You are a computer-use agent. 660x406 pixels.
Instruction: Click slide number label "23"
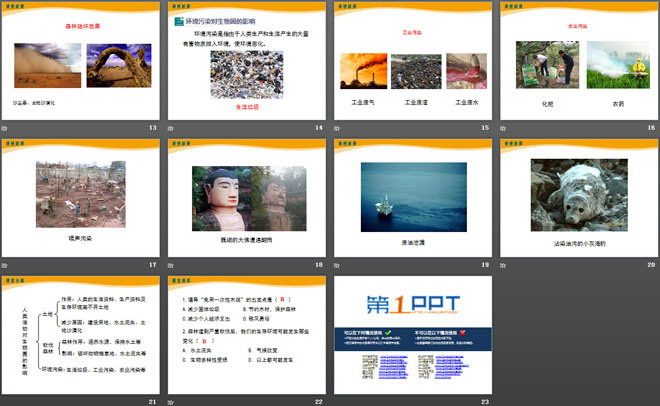(x=485, y=402)
